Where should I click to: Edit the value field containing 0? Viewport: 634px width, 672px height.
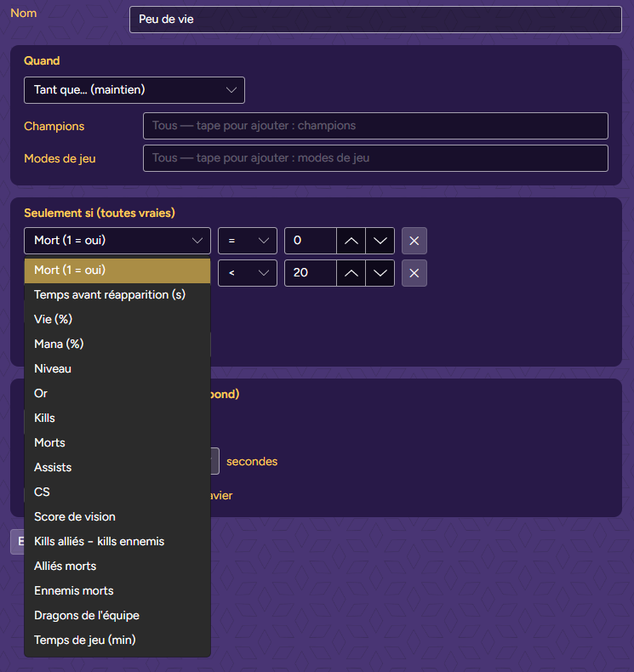(311, 241)
